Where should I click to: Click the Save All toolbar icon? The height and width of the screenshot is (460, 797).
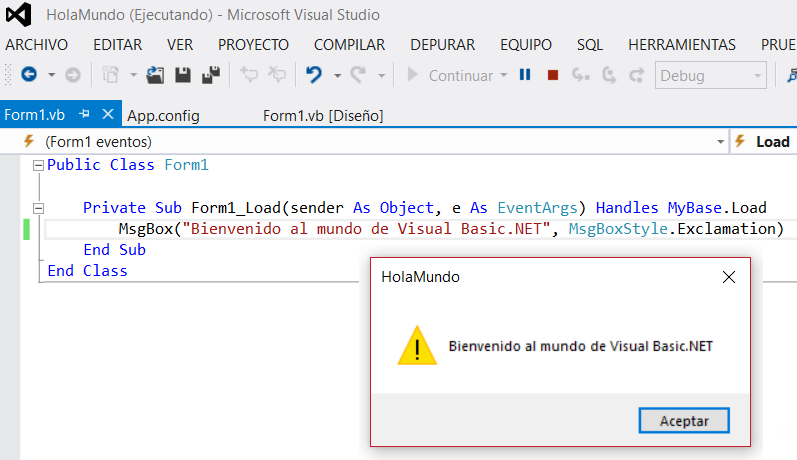click(x=211, y=75)
